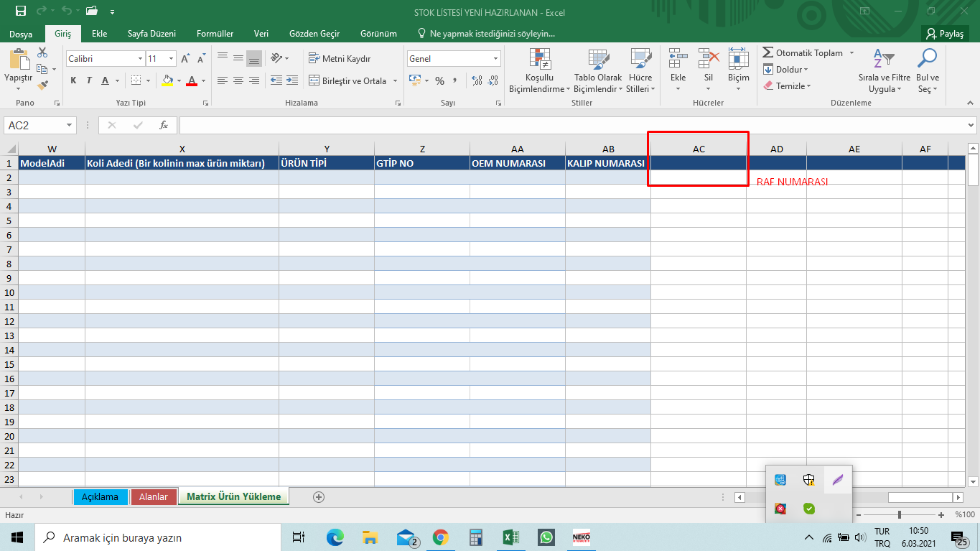The width and height of the screenshot is (980, 551).
Task: Save workbook with the floppy disk icon
Action: coord(20,11)
